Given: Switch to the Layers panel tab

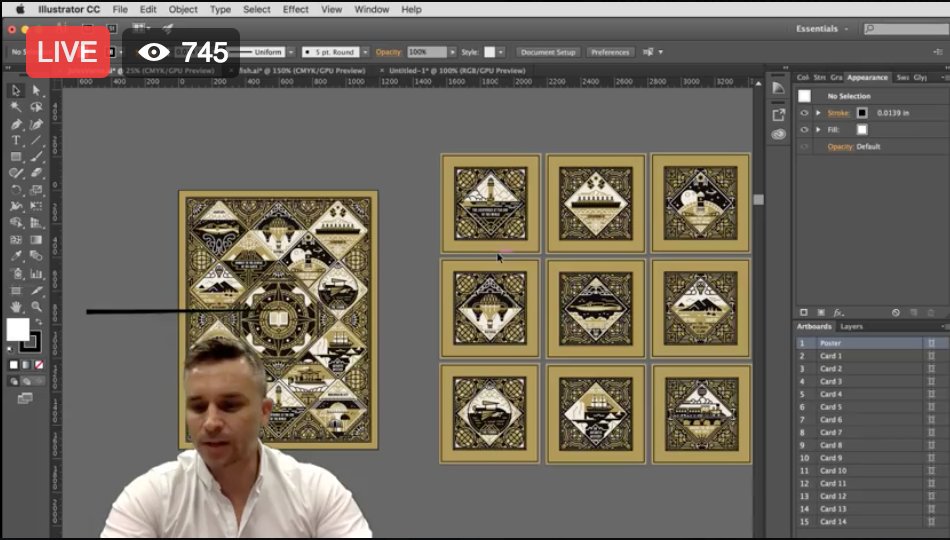Looking at the screenshot, I should (x=851, y=327).
